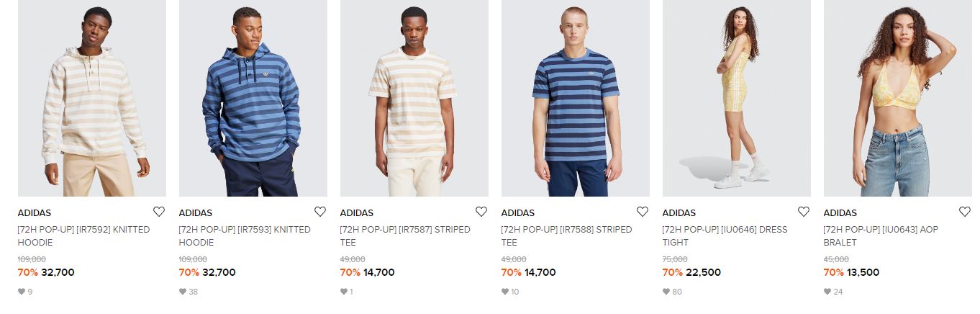Open [IU0643] AOP BRALET product title
The width and height of the screenshot is (980, 314).
[881, 236]
